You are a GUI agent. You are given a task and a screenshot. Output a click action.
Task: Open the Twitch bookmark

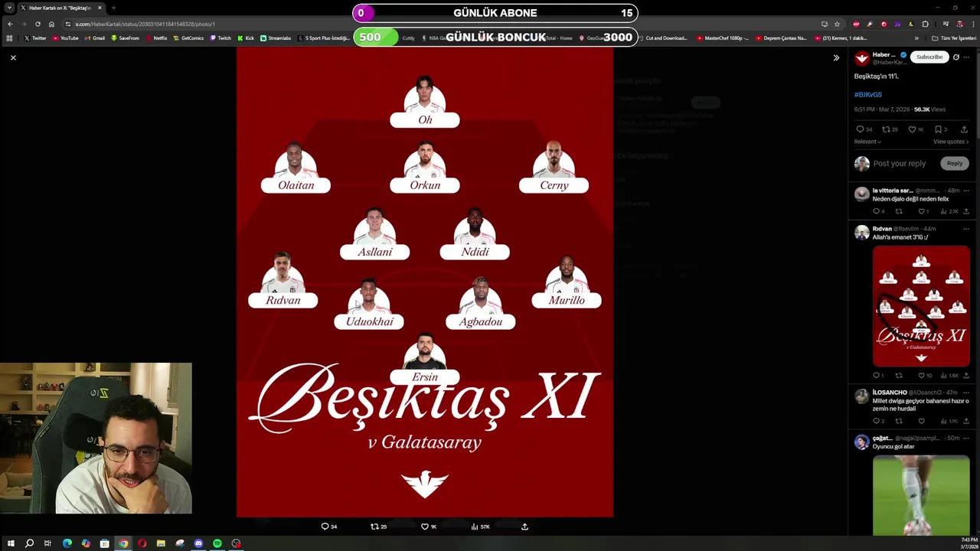click(x=220, y=37)
